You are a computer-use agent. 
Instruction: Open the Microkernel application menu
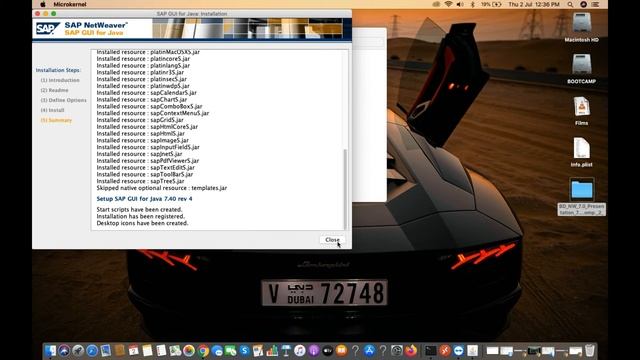70,4
